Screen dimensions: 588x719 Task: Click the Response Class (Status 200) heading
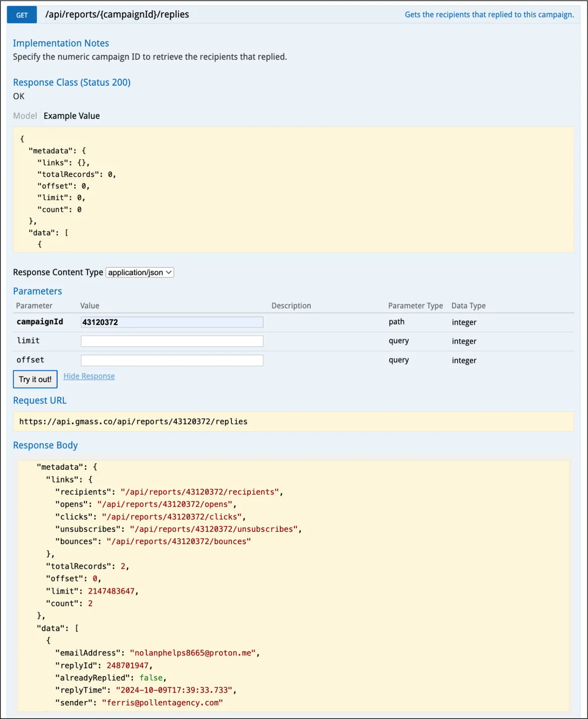[x=72, y=82]
